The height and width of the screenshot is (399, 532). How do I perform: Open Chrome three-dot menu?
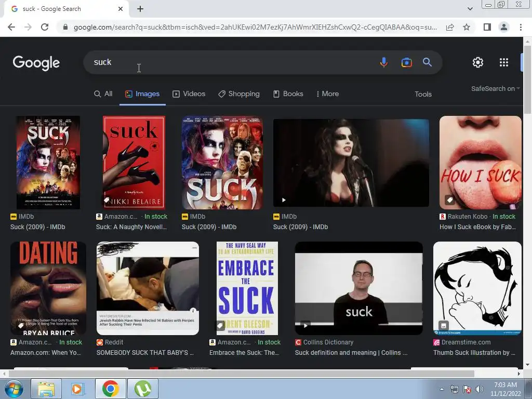pos(521,27)
